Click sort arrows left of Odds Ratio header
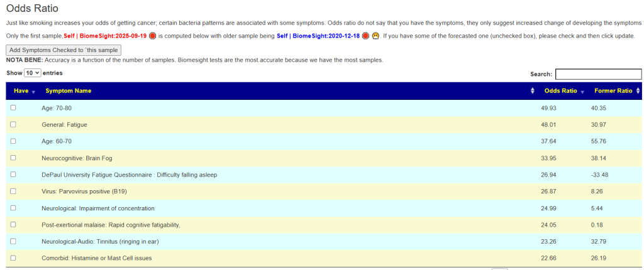This screenshot has height=270, width=644. click(533, 91)
